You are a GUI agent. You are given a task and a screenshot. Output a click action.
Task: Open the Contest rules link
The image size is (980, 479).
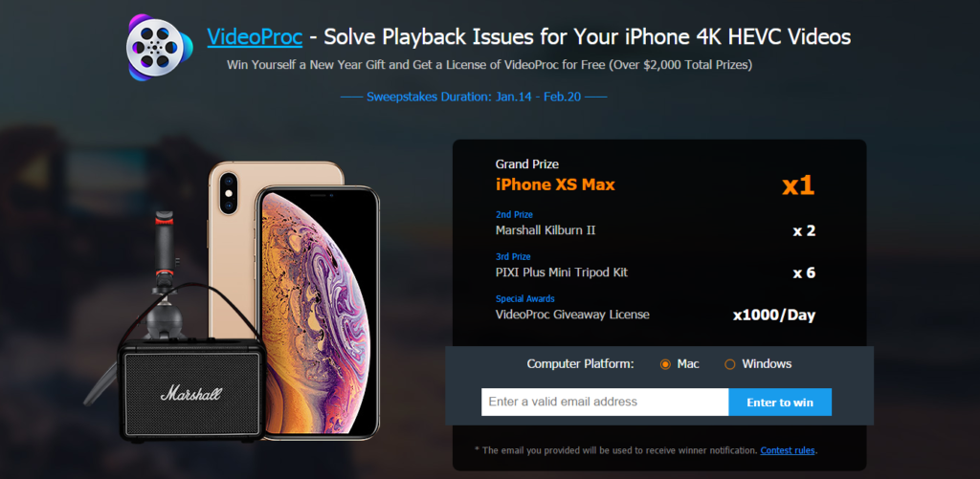(788, 450)
